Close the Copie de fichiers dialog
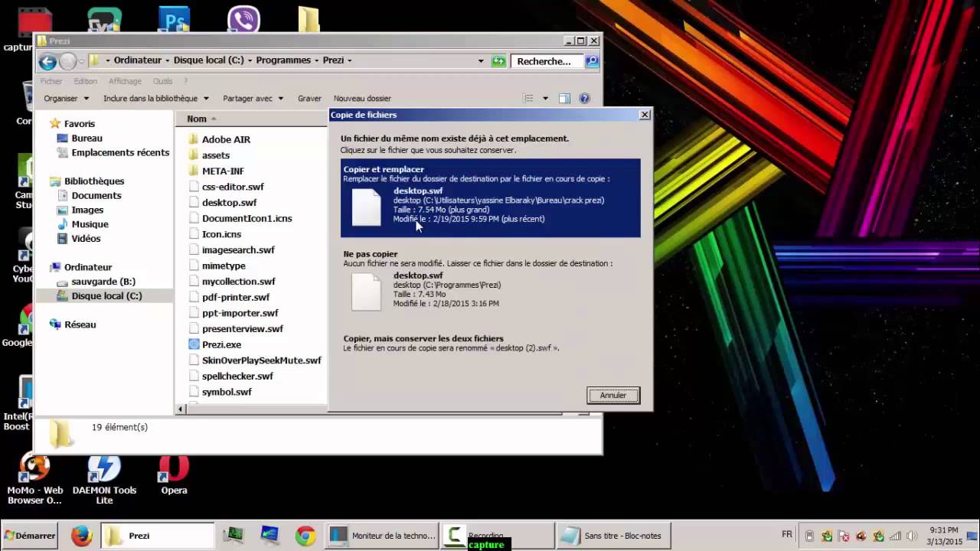 pos(645,115)
